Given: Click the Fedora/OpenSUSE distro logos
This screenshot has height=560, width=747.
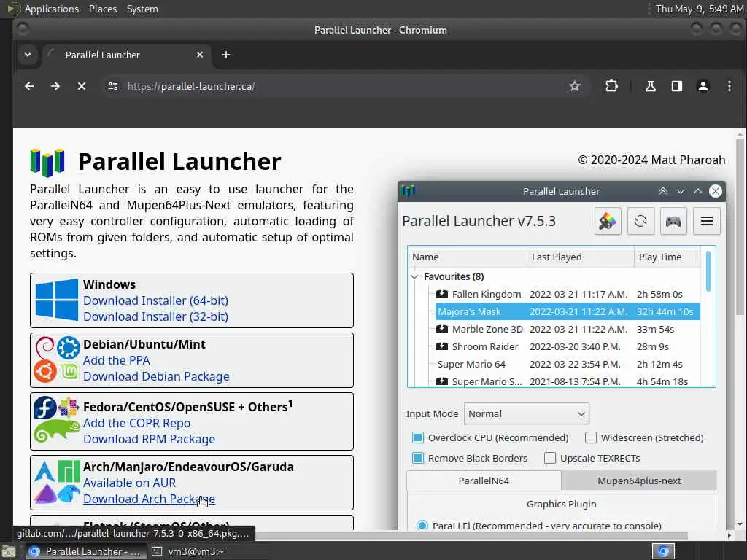Looking at the screenshot, I should point(57,420).
